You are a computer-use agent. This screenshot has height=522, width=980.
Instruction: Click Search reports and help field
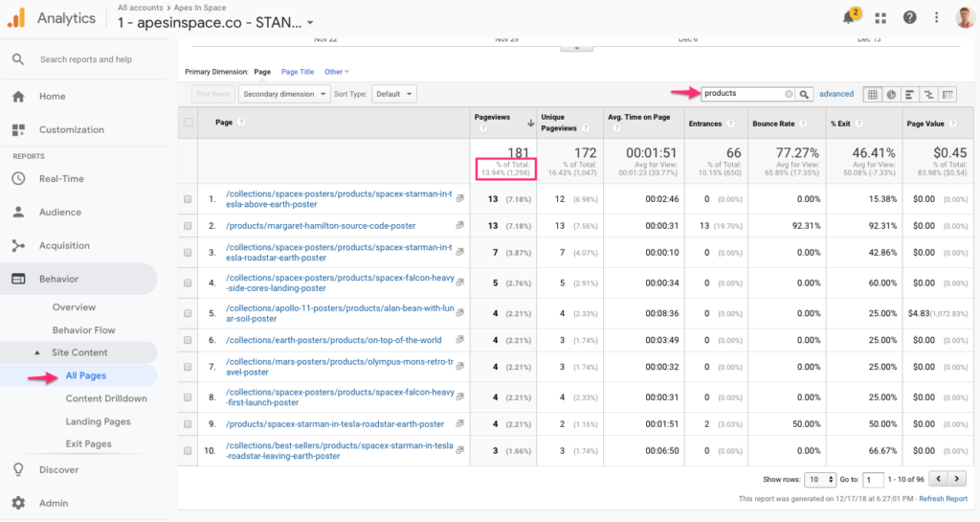coord(85,59)
